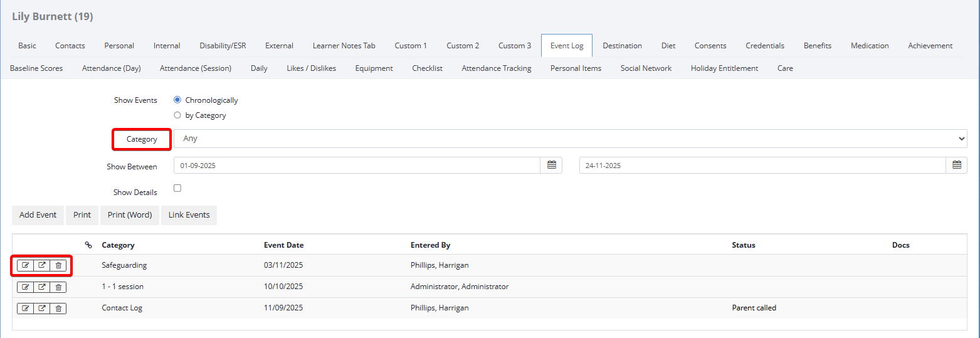Click the 'Parent called' status text
980x338 pixels.
[x=754, y=308]
